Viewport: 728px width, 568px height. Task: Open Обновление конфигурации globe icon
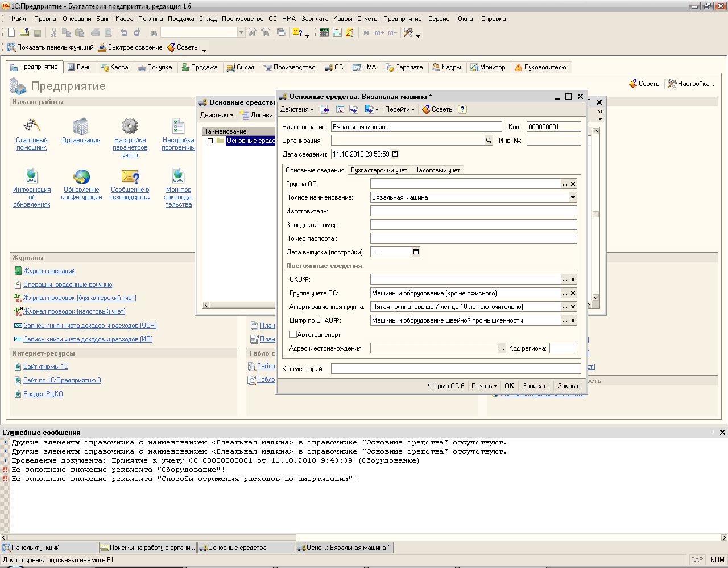[81, 176]
